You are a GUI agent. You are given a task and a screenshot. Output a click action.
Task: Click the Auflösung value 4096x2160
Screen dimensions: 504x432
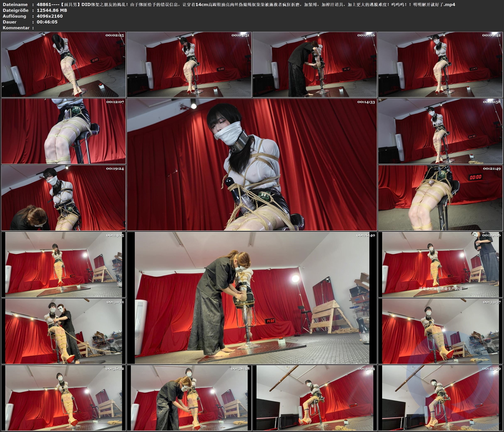click(50, 16)
